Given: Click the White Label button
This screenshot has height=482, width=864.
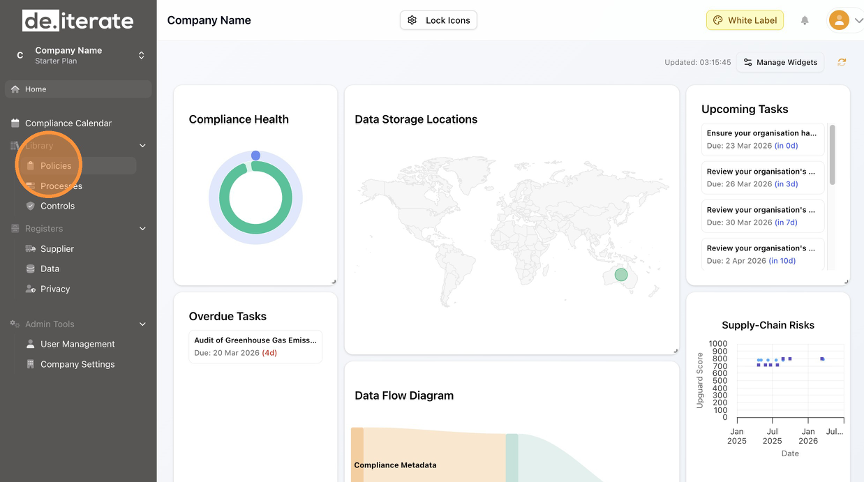Looking at the screenshot, I should pyautogui.click(x=745, y=20).
